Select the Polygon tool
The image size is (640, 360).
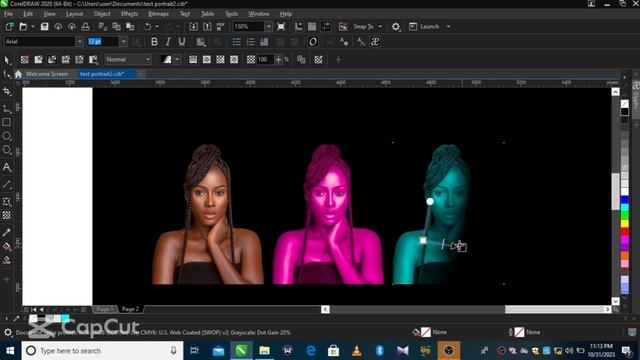tap(7, 150)
